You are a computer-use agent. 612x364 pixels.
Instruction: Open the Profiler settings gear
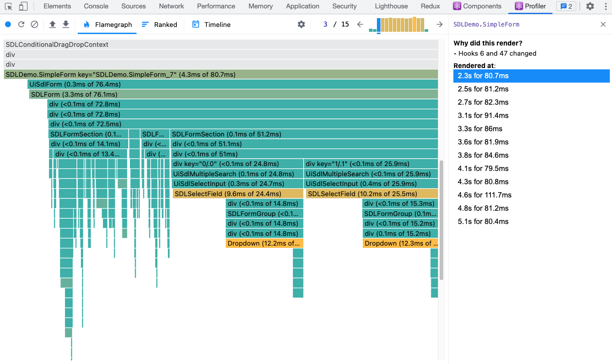tap(301, 25)
